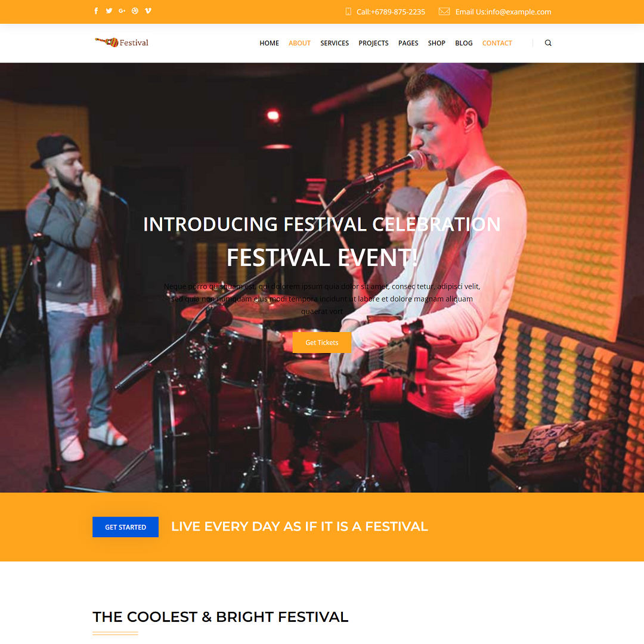This screenshot has height=644, width=644.
Task: Open the SERVICES menu
Action: tap(335, 43)
